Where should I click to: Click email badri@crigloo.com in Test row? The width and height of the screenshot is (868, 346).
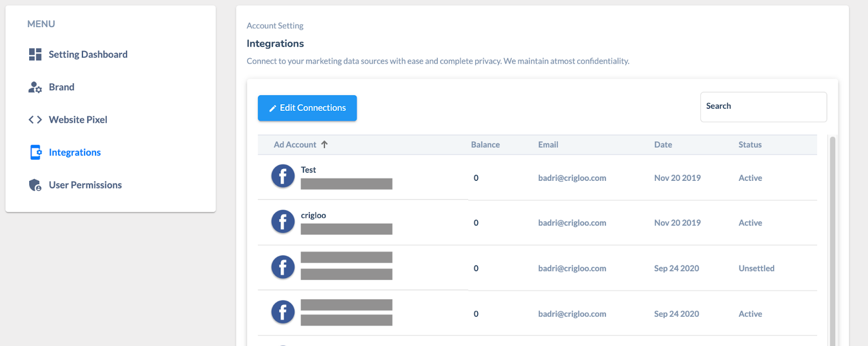coord(572,178)
